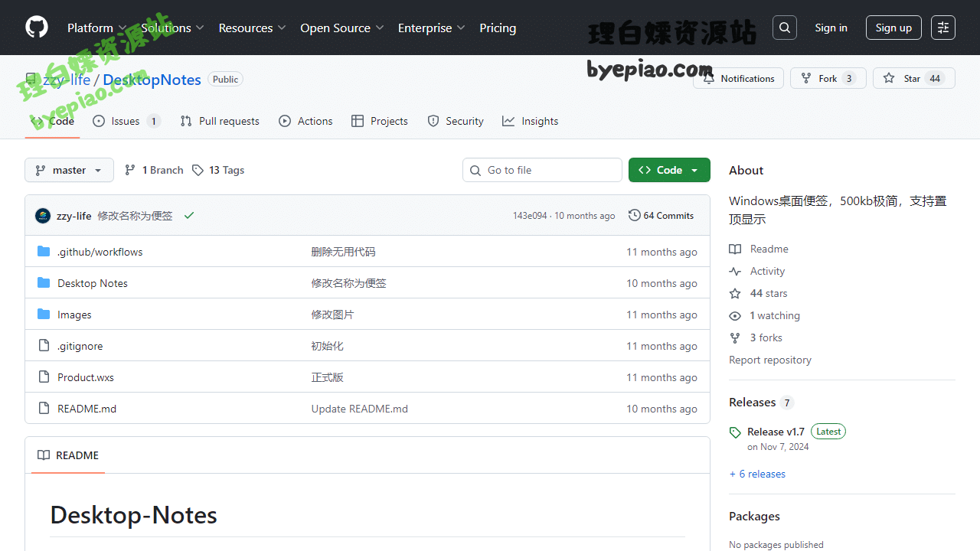
Task: Switch to the Actions tab
Action: pyautogui.click(x=305, y=121)
